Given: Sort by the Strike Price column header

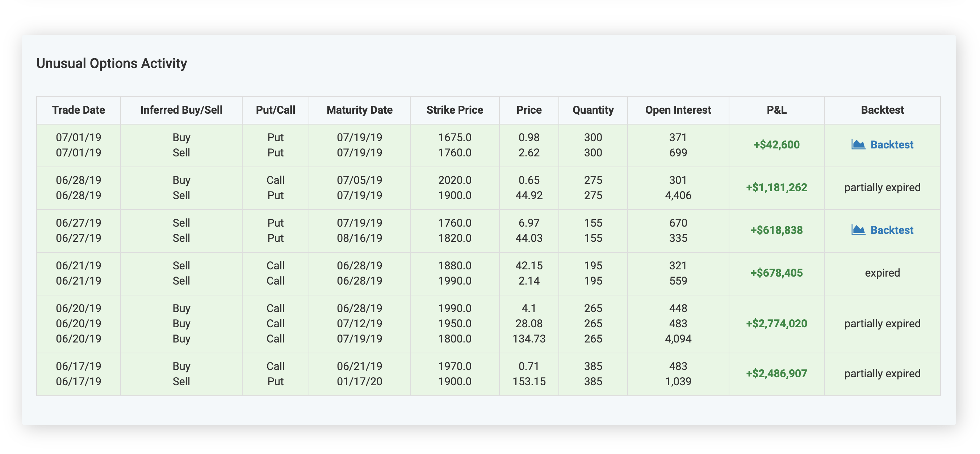Looking at the screenshot, I should (x=455, y=110).
